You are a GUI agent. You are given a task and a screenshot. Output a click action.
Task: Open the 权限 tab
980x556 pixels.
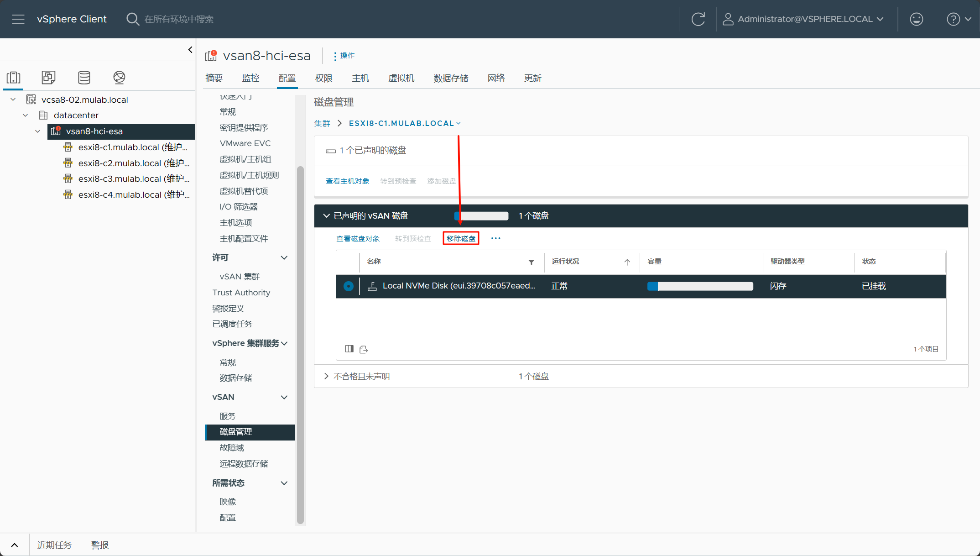[x=324, y=78]
